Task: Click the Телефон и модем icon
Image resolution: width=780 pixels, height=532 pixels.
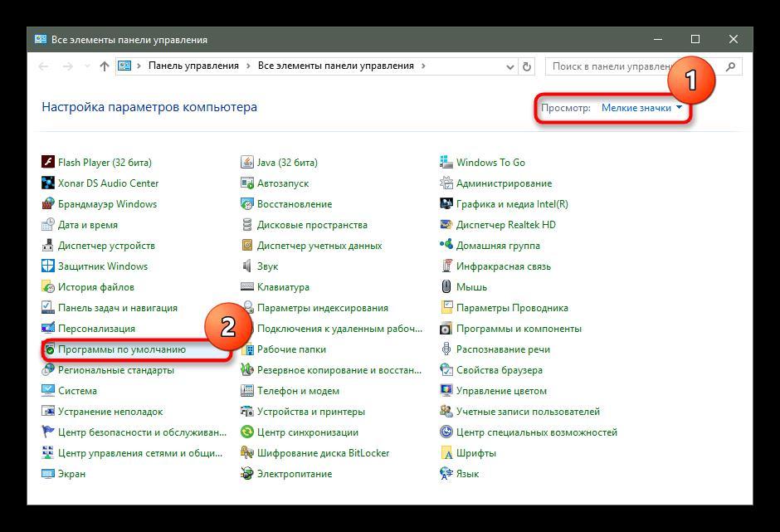Action: tap(246, 391)
